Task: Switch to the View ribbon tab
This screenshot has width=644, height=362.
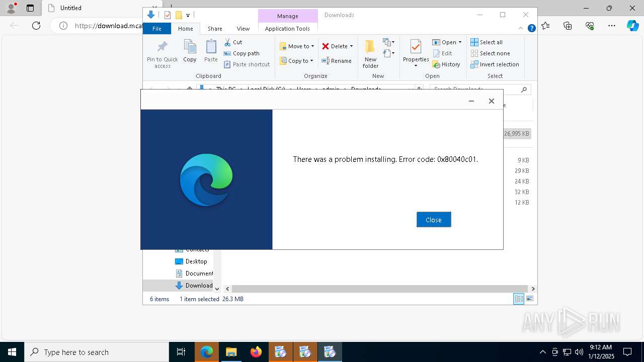Action: click(x=243, y=29)
